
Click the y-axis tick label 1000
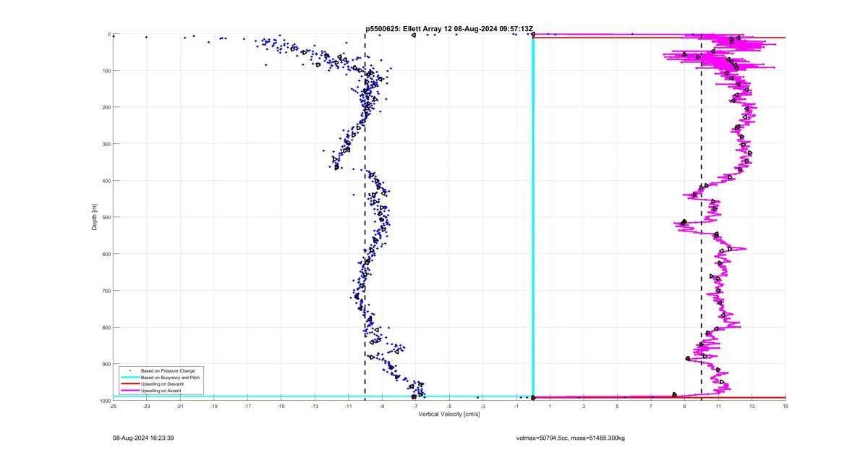(x=105, y=401)
